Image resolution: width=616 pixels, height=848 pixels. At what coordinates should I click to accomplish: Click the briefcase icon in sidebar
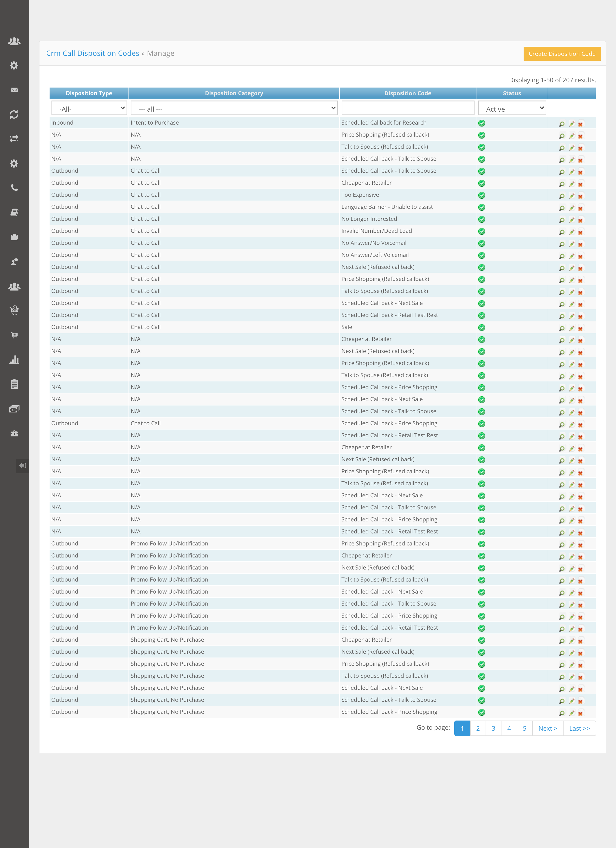click(14, 434)
